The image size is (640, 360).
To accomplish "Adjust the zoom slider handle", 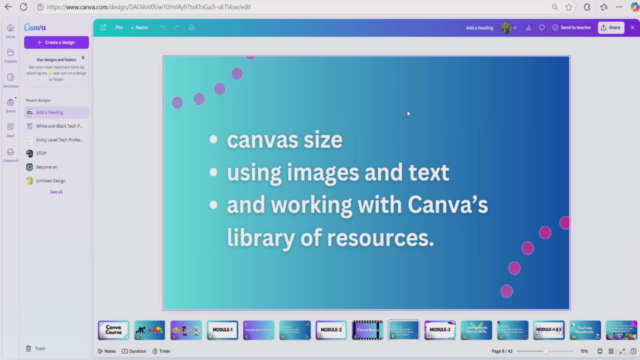I will click(546, 351).
